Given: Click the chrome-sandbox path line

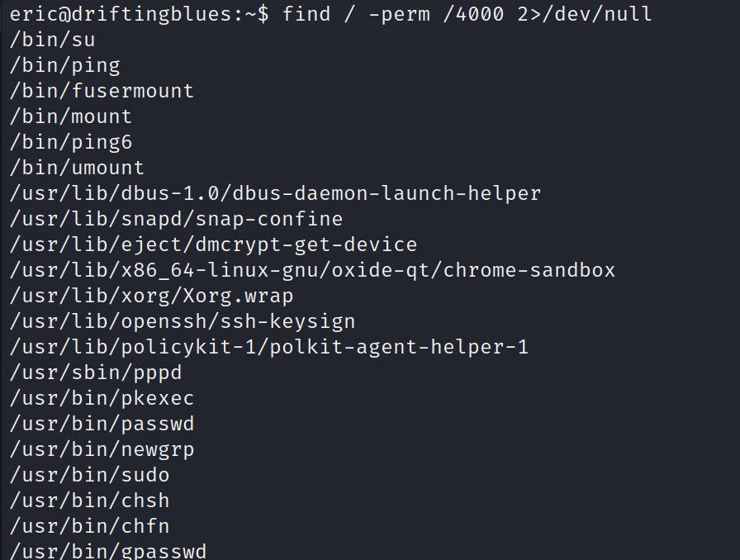Looking at the screenshot, I should [312, 270].
